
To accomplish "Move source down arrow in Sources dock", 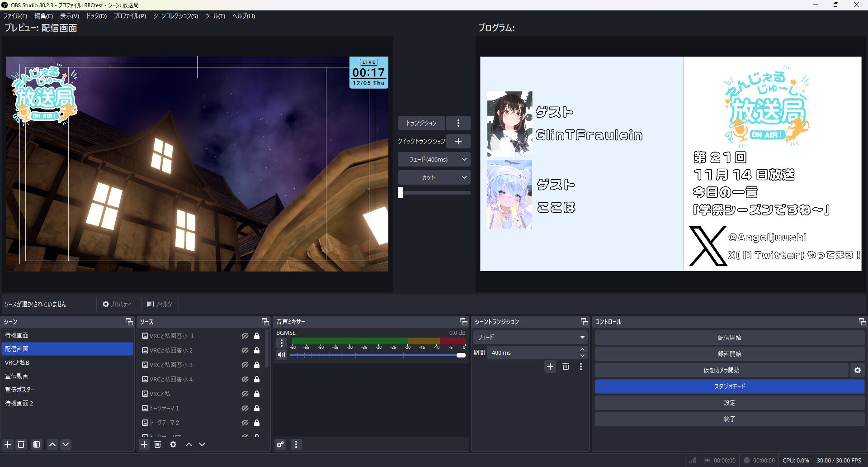I will [x=202, y=444].
